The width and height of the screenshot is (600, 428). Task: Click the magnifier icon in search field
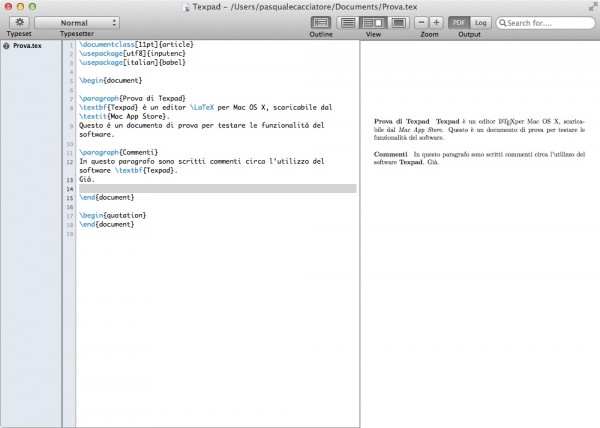pos(502,23)
